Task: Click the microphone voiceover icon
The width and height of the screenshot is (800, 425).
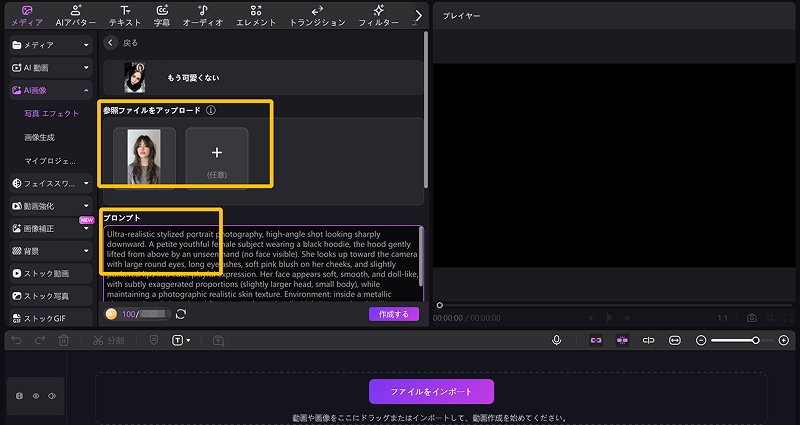Action: [556, 340]
